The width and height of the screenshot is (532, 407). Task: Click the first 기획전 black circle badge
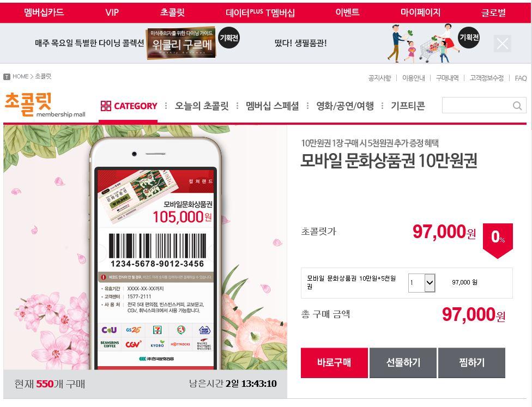coord(229,38)
